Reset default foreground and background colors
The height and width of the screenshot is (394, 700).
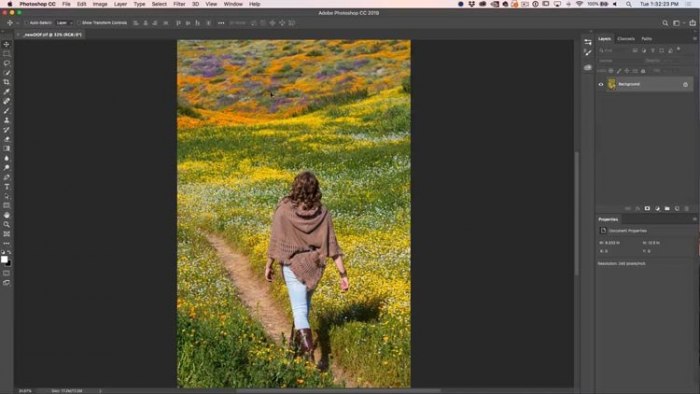(3, 252)
